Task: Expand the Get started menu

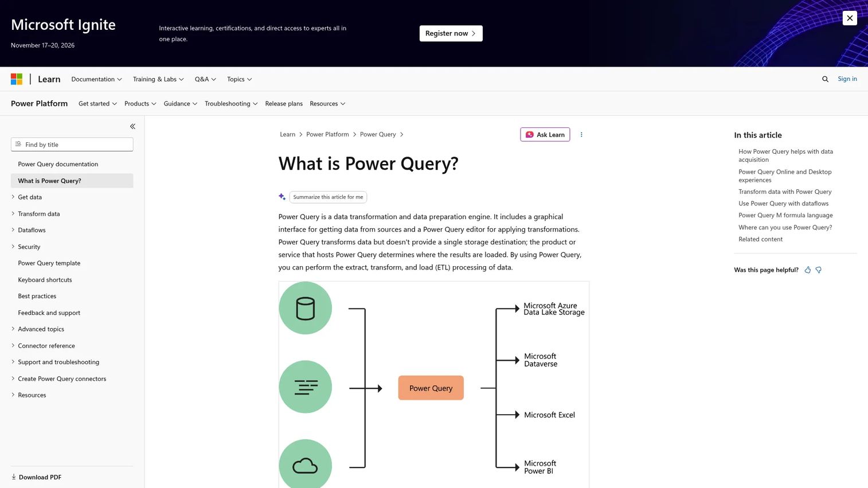Action: pyautogui.click(x=97, y=104)
